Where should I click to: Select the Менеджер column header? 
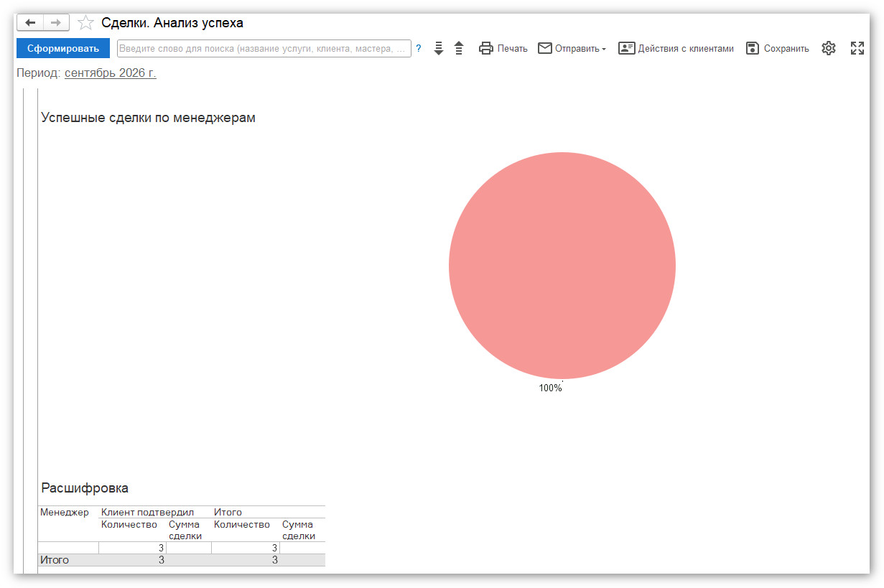click(65, 513)
